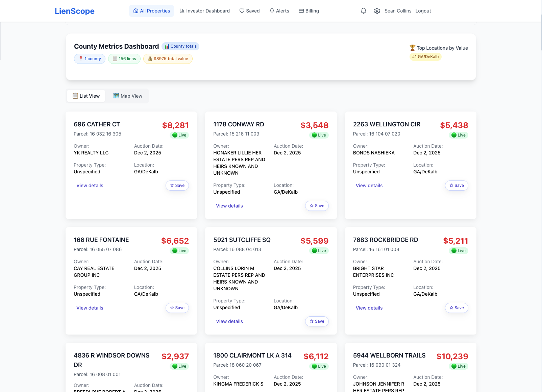Go to the Billing section
The height and width of the screenshot is (392, 542).
(309, 10)
